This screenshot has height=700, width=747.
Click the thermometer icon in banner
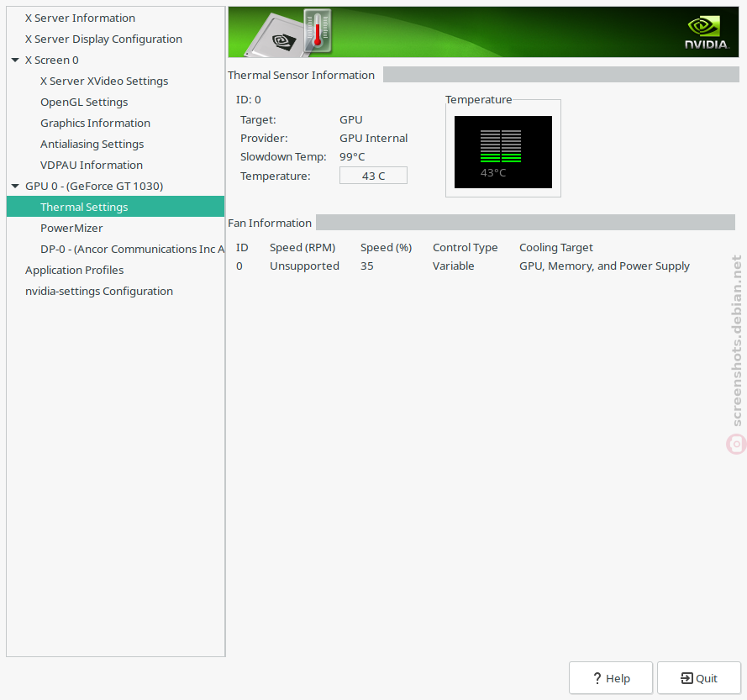pyautogui.click(x=318, y=31)
